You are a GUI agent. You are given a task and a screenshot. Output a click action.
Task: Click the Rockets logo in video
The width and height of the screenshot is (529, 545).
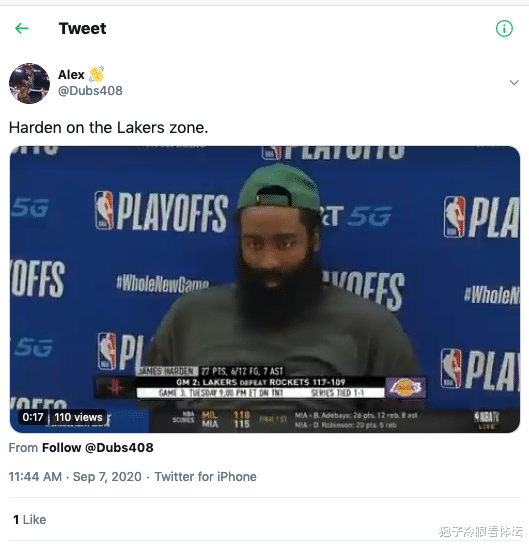115,388
